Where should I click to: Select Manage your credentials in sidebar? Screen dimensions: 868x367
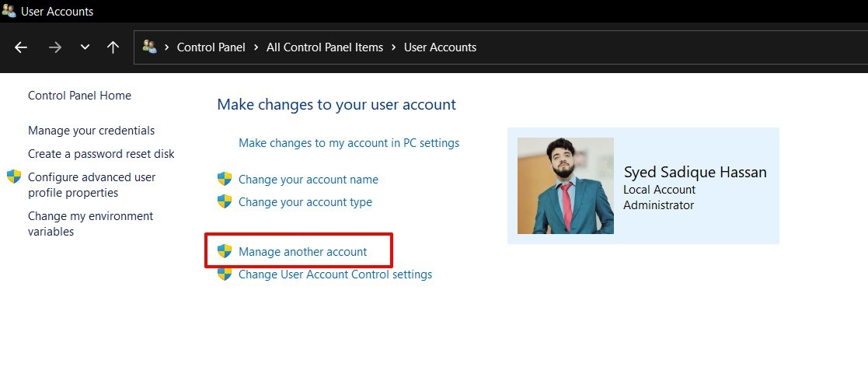91,131
